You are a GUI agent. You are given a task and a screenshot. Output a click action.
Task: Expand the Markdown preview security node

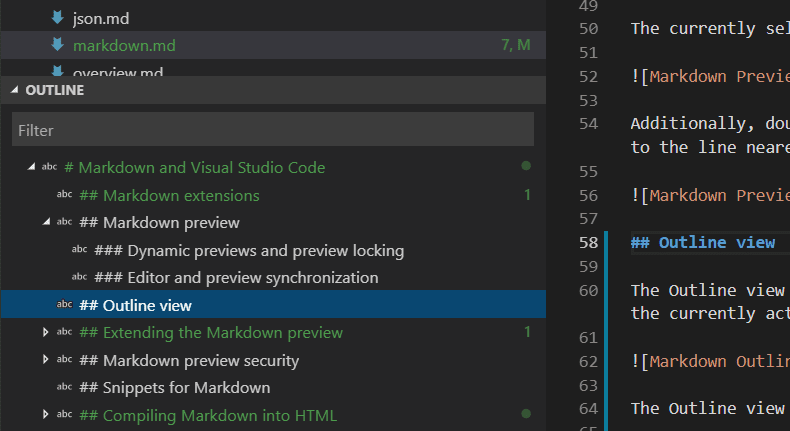click(x=45, y=360)
